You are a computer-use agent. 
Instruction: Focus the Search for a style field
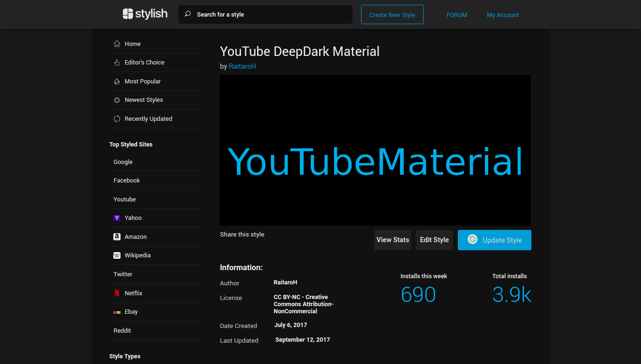(265, 14)
